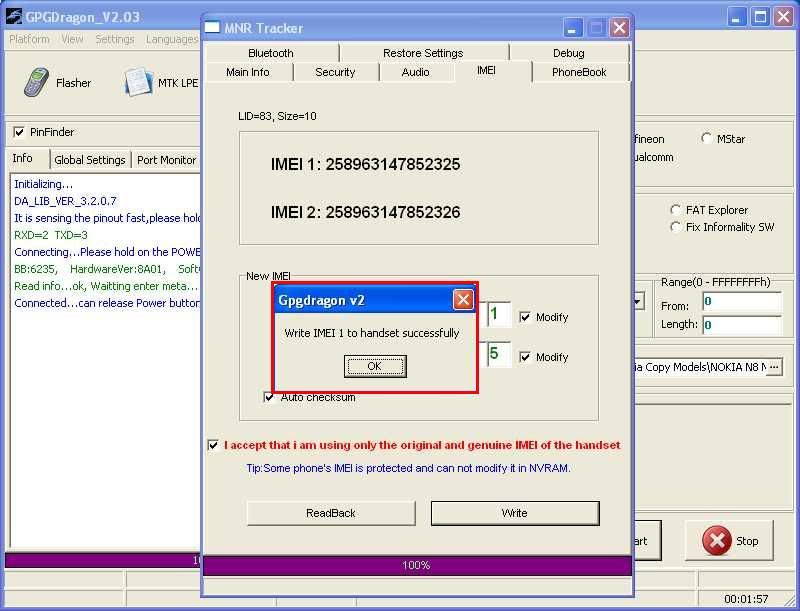
Task: Click the 'Initializing...' log line
Action: pyautogui.click(x=44, y=184)
